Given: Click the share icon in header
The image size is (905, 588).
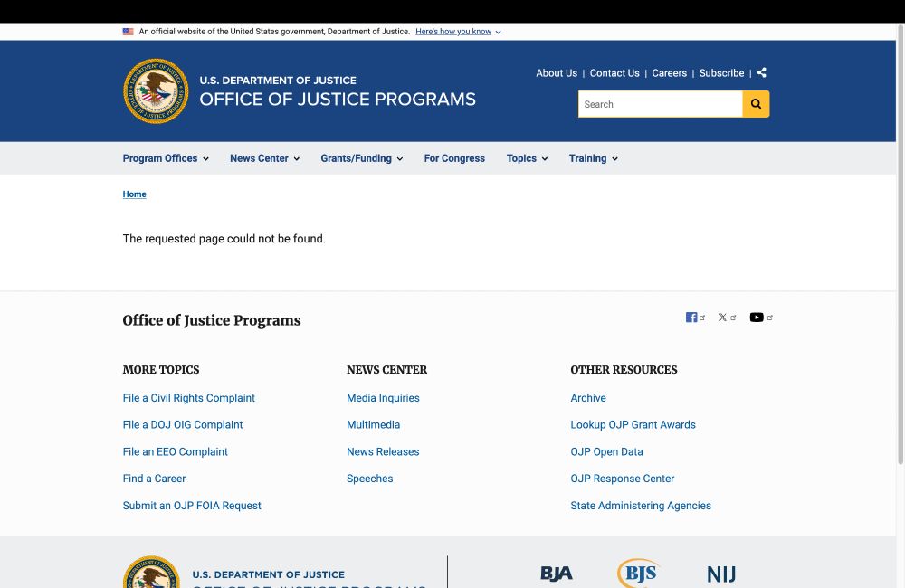Looking at the screenshot, I should pos(762,72).
